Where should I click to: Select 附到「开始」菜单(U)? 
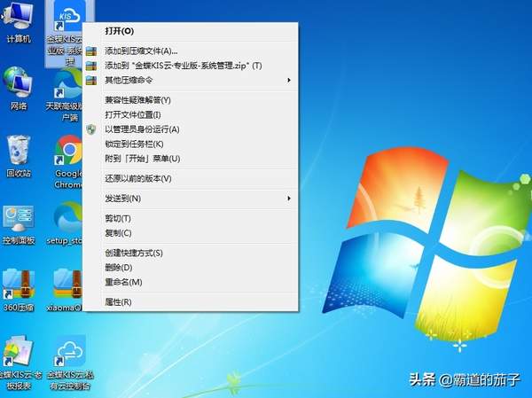pyautogui.click(x=191, y=159)
